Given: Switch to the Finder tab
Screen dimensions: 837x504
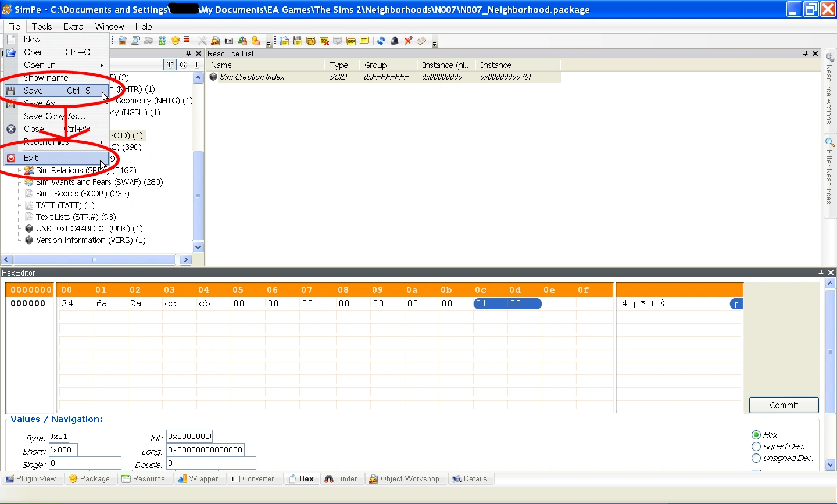Looking at the screenshot, I should pyautogui.click(x=341, y=479).
